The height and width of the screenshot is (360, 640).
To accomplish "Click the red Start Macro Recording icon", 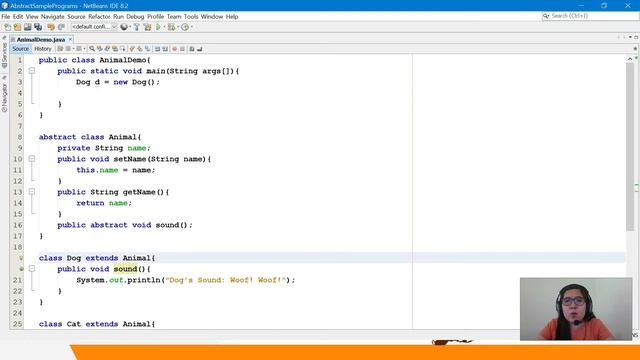I will 175,49.
